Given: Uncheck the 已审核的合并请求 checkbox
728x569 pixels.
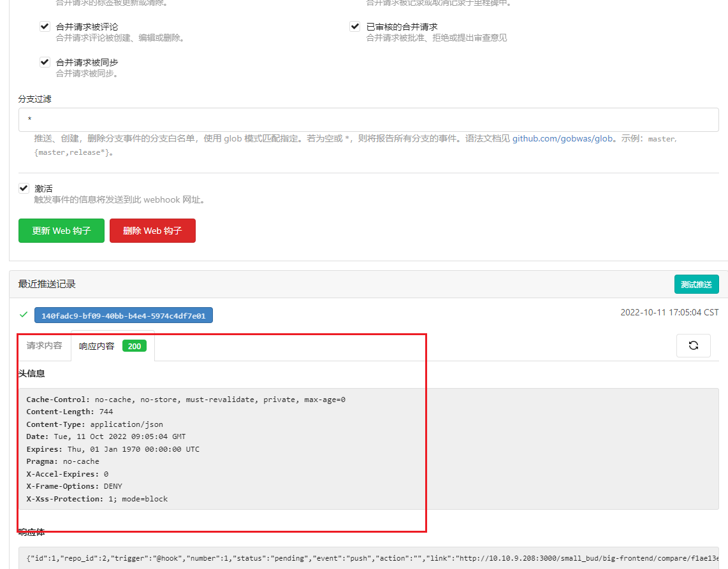Looking at the screenshot, I should (x=355, y=27).
